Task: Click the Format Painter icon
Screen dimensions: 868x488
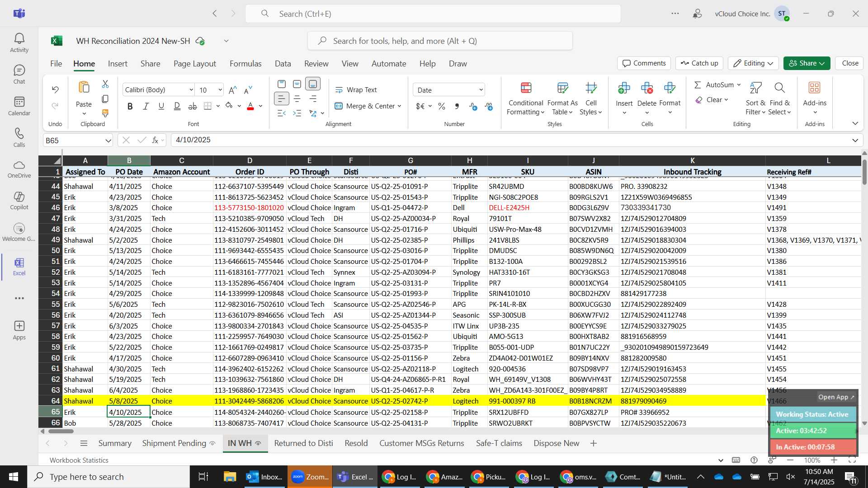Action: click(105, 113)
